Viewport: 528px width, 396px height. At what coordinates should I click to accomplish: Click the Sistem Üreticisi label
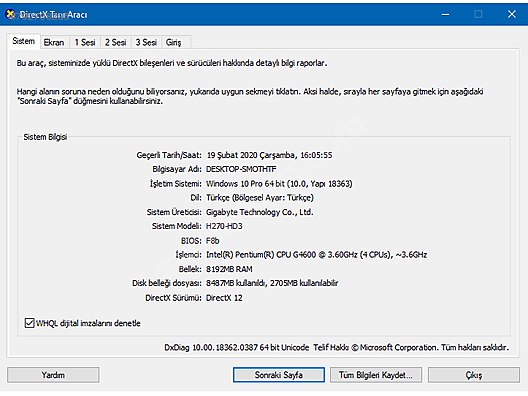click(174, 212)
